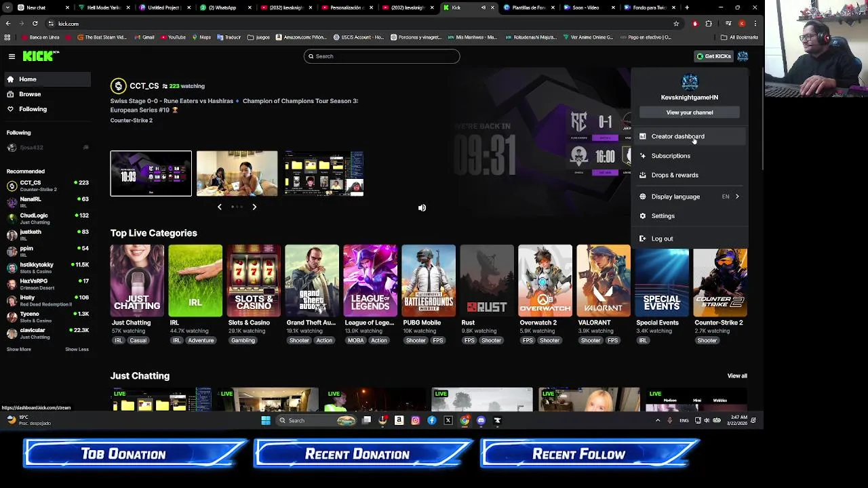This screenshot has width=868, height=488.
Task: Bookmark this page with star icon
Action: click(676, 24)
